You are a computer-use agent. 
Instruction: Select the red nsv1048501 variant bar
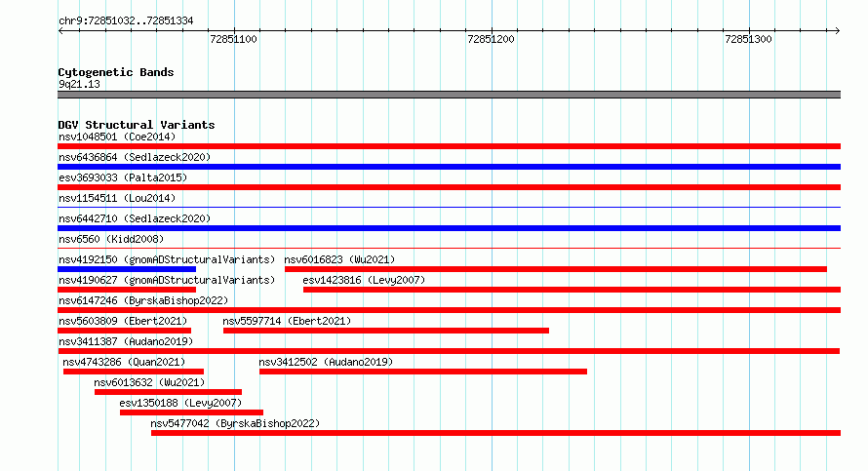click(449, 146)
